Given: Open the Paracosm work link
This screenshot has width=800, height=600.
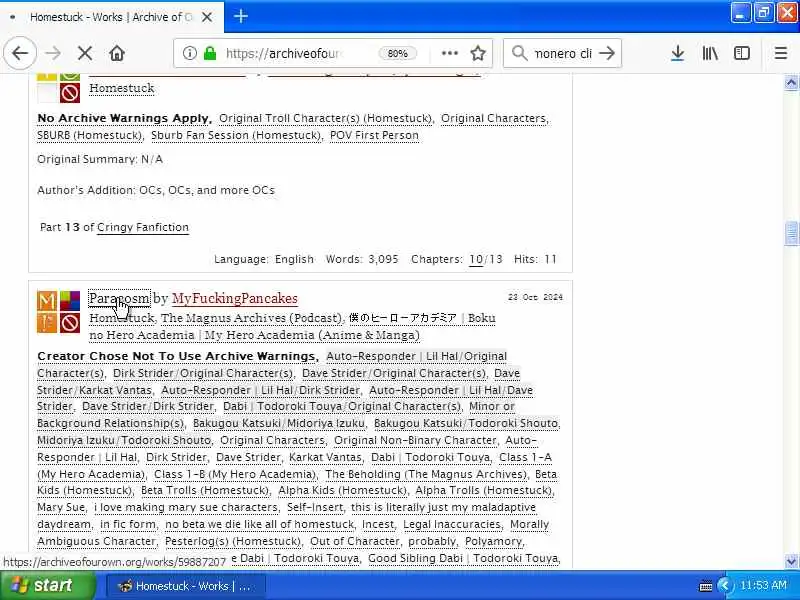Looking at the screenshot, I should (119, 298).
